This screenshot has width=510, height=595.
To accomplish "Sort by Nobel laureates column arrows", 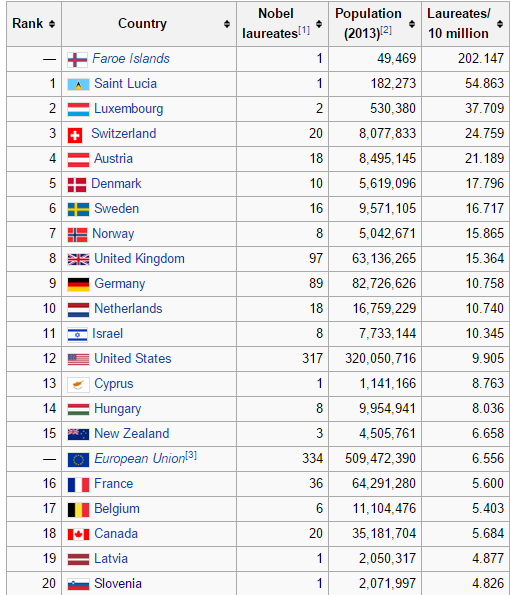I will pos(319,24).
